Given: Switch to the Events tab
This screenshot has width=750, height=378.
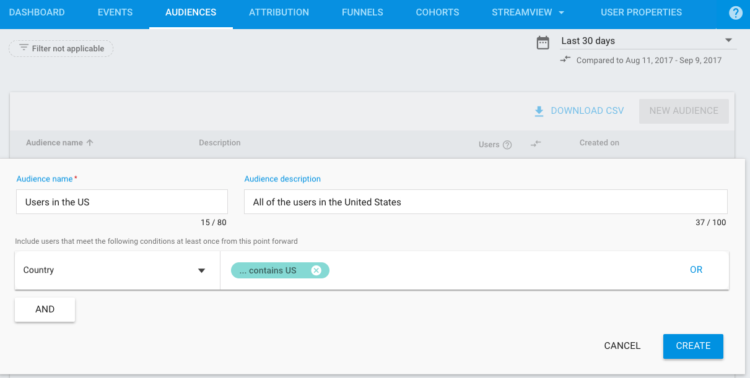Looking at the screenshot, I should tap(115, 12).
